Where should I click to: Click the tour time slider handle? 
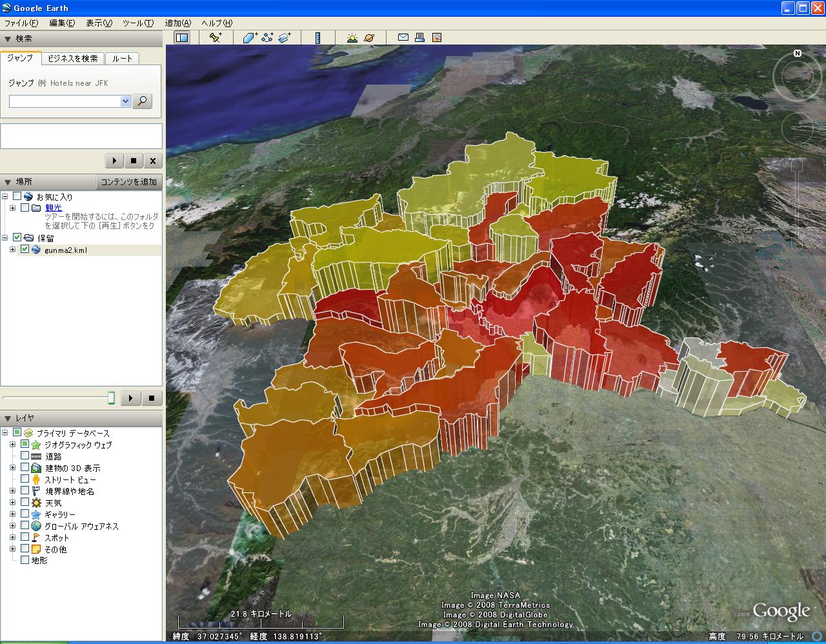click(x=111, y=397)
